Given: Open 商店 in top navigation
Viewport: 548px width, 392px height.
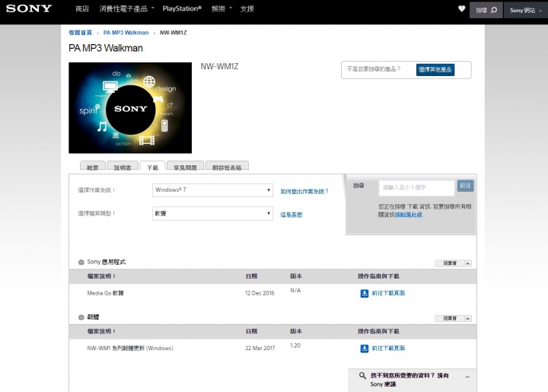Looking at the screenshot, I should point(82,8).
